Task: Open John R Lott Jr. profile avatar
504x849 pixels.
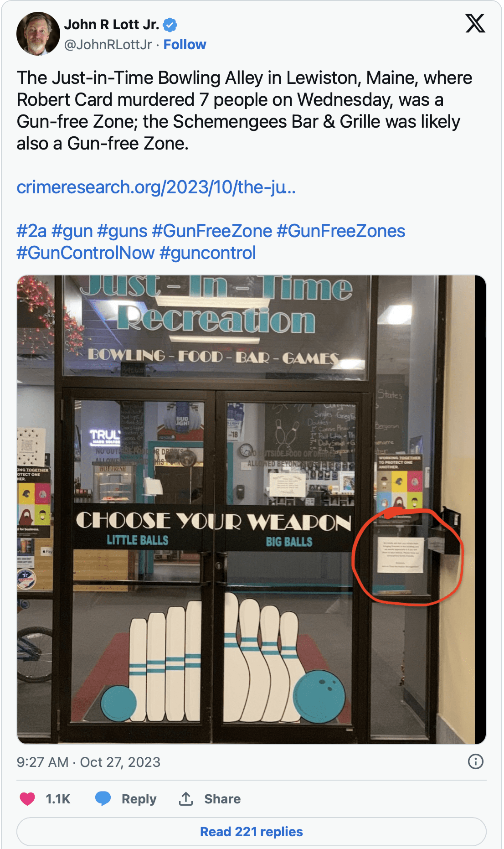Action: (x=38, y=34)
